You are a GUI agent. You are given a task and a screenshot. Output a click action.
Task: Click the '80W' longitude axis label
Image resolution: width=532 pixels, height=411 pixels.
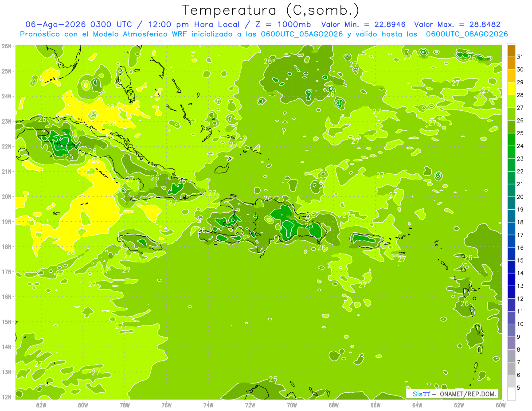pos(83,405)
